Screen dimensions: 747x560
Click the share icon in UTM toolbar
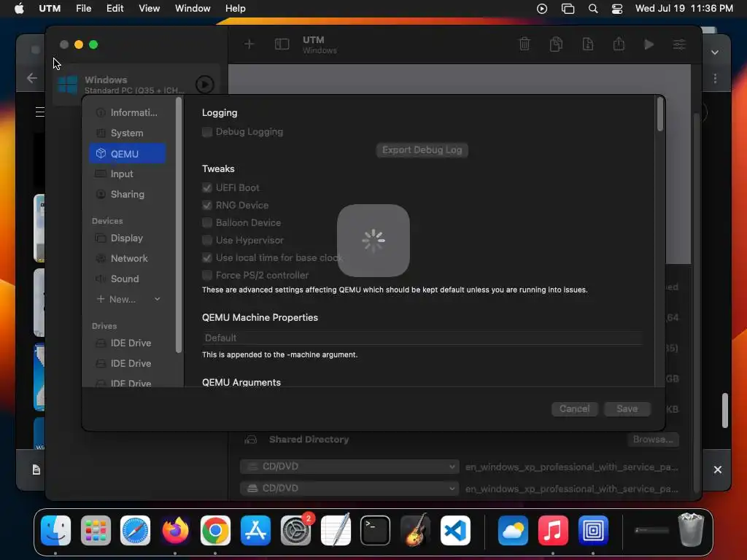point(619,44)
